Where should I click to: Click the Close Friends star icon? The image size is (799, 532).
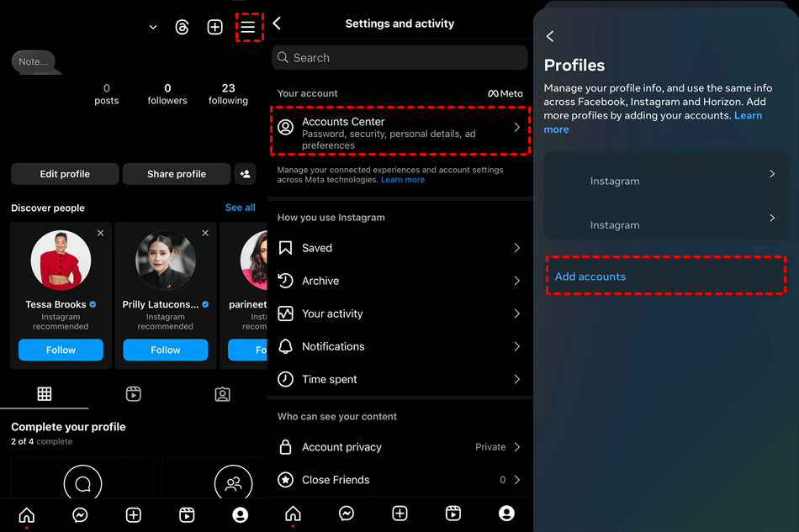(x=285, y=480)
